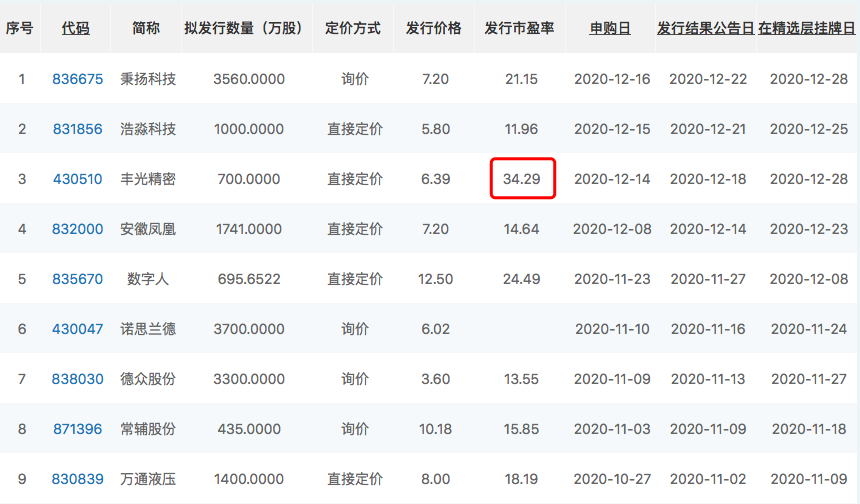Select company name 万通液压
Viewport: 860px width, 504px height.
pos(148,479)
